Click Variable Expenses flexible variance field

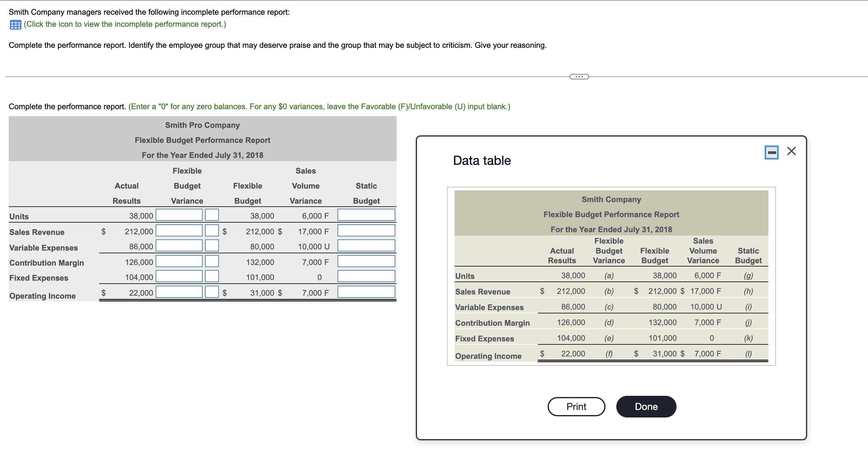click(179, 246)
